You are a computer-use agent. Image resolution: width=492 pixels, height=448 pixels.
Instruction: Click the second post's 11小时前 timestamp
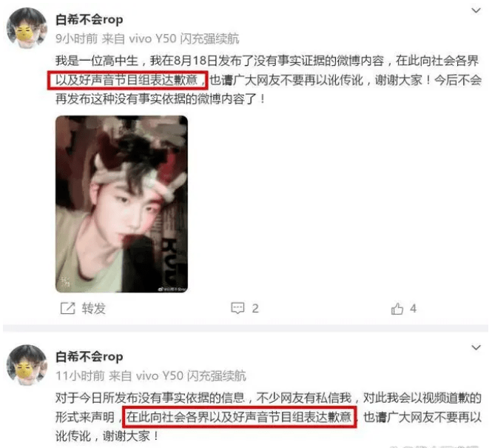(x=80, y=375)
